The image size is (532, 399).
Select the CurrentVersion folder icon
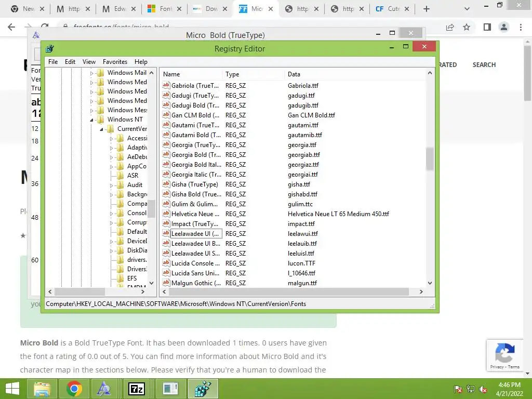pos(110,129)
